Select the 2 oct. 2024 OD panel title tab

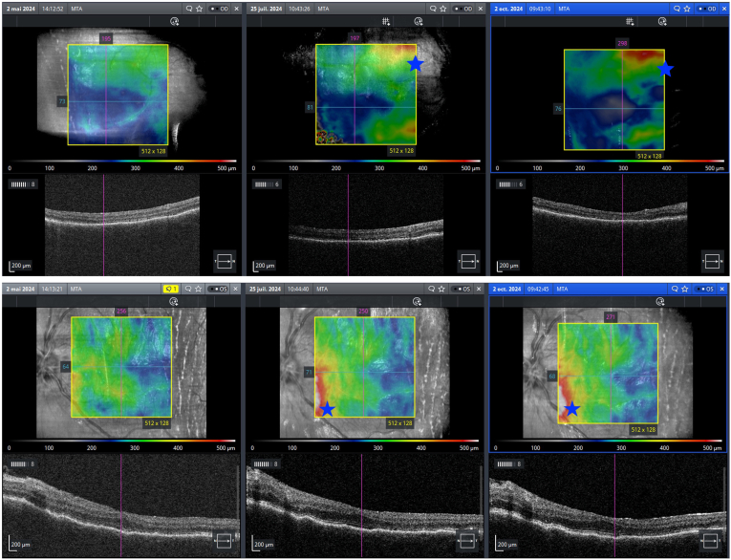508,9
